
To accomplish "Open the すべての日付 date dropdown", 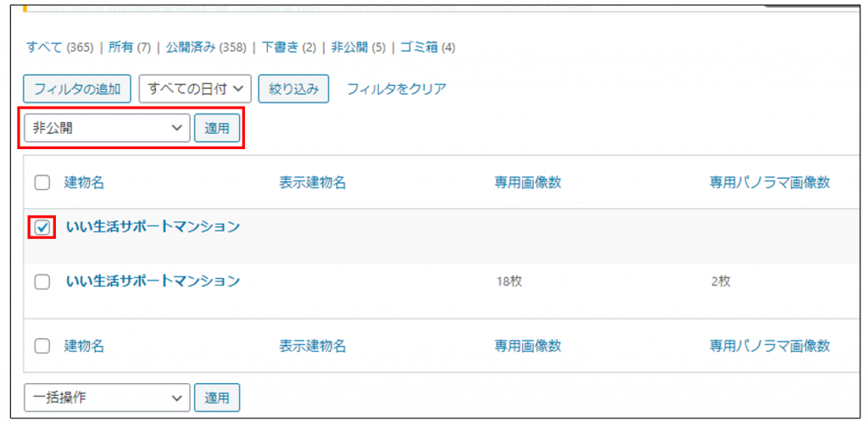I will [196, 88].
